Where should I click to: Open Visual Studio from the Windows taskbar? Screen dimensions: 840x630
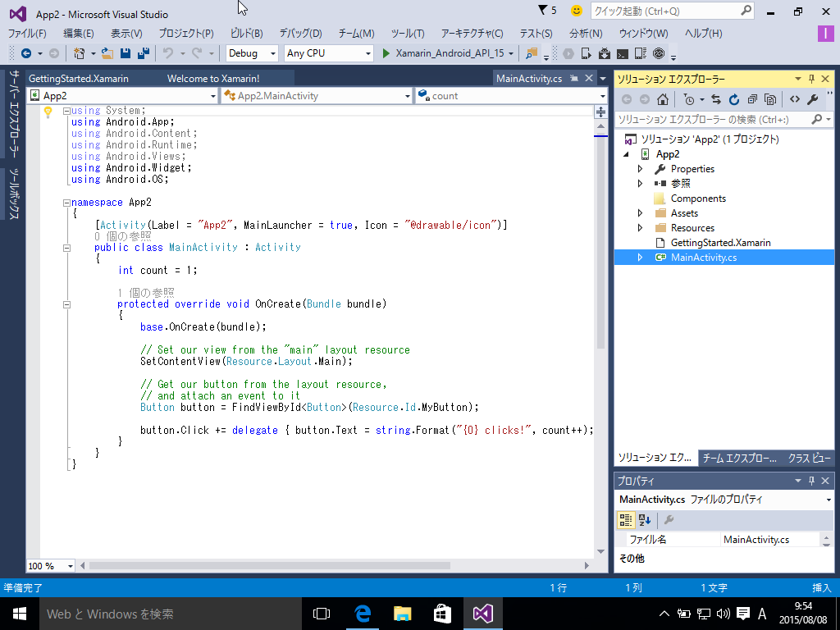(482, 613)
